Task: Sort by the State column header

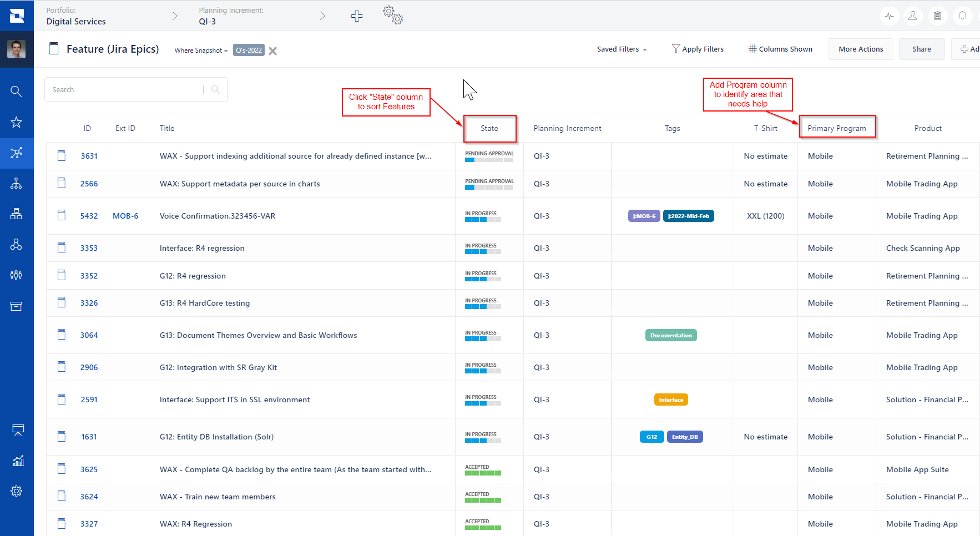Action: (x=489, y=128)
